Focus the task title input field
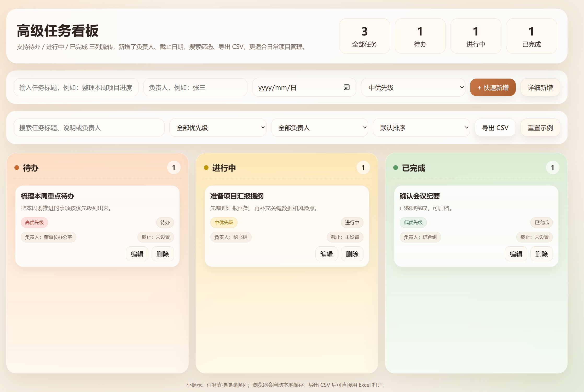This screenshot has height=392, width=584. (x=76, y=87)
